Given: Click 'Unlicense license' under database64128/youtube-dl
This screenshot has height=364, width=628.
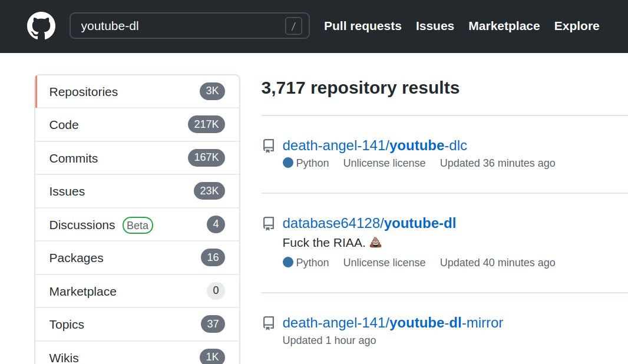Looking at the screenshot, I should (x=384, y=263).
